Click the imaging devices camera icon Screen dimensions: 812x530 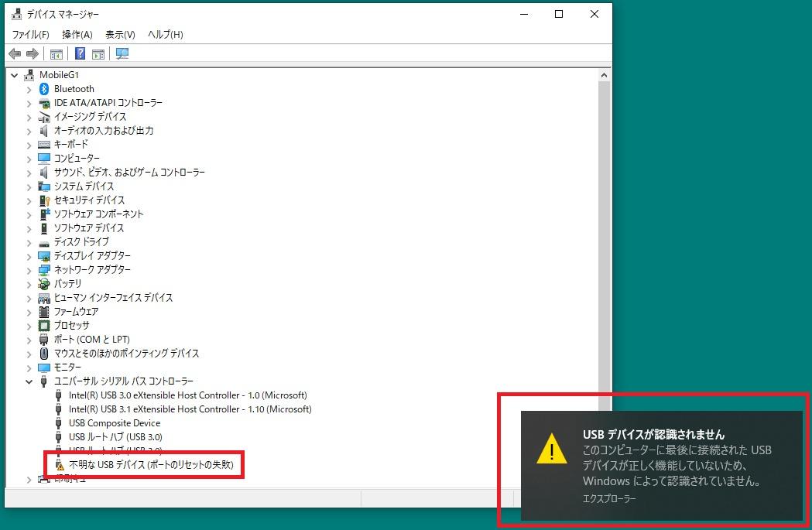click(x=44, y=117)
